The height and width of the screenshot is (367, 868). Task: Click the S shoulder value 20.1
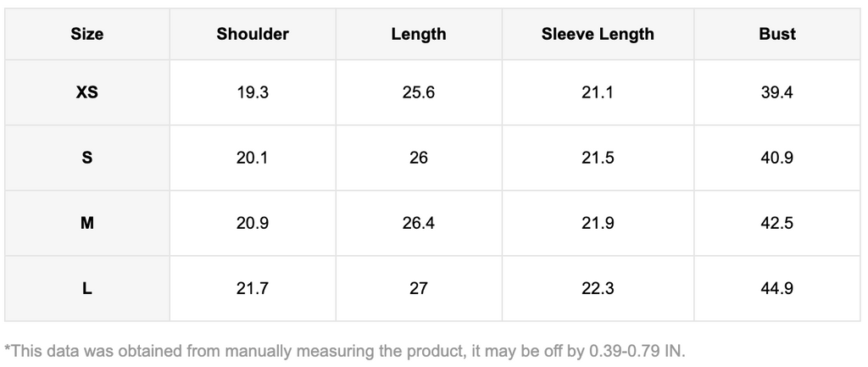pos(253,158)
